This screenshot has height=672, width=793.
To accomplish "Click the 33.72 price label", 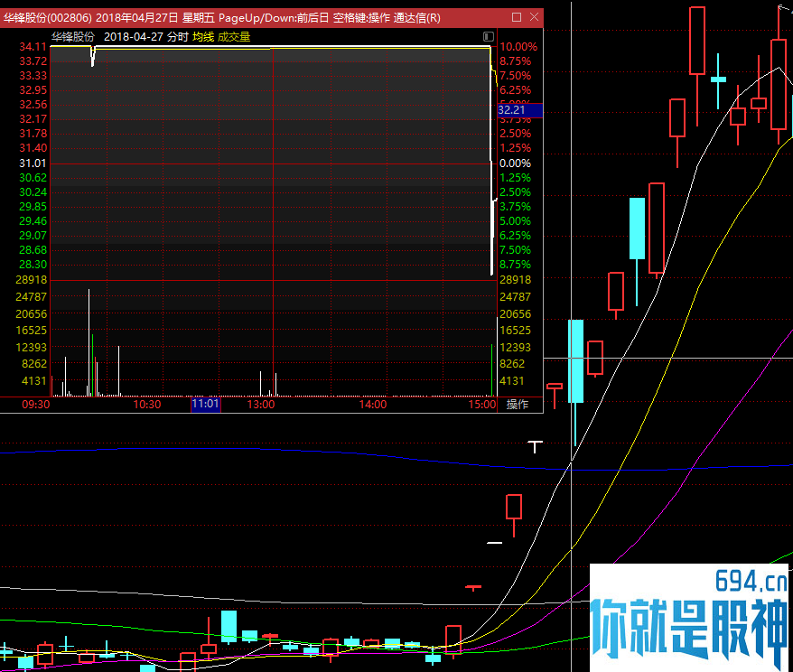I will click(x=33, y=61).
